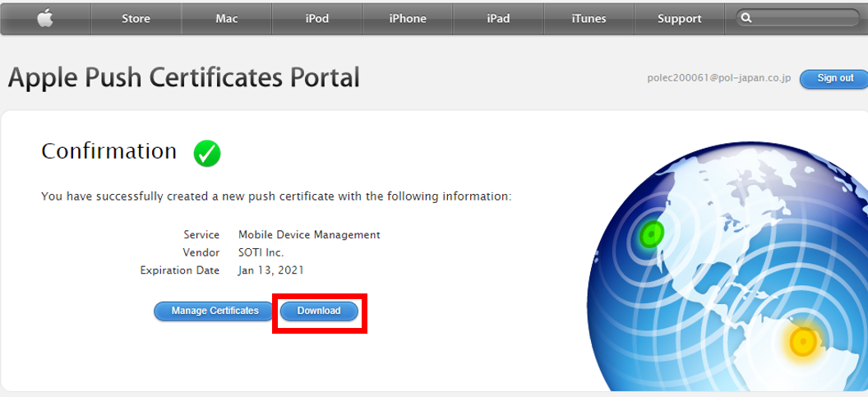
Task: Click the Jan 13, 2021 expiration date
Action: coord(271,270)
